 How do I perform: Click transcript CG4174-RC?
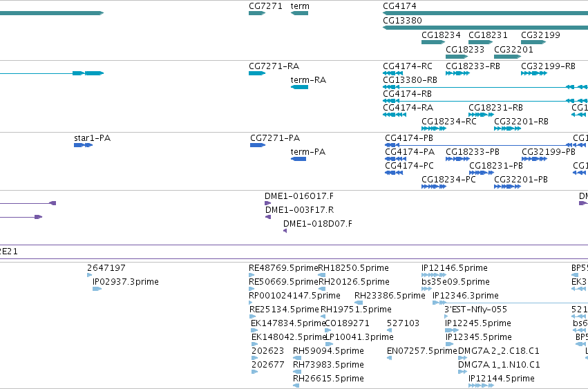(x=392, y=73)
